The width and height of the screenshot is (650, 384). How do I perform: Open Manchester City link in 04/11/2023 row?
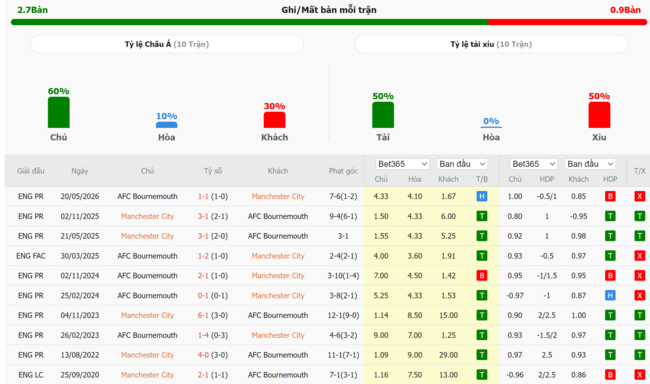147,315
